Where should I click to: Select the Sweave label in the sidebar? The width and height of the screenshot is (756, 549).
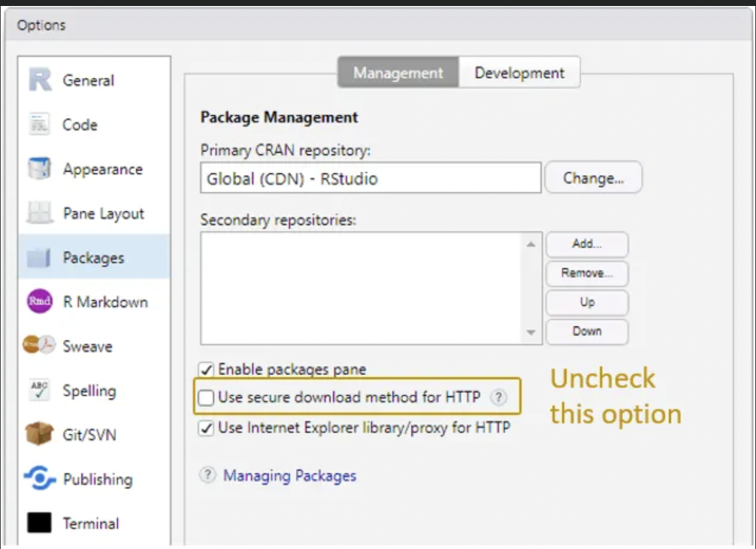click(88, 346)
